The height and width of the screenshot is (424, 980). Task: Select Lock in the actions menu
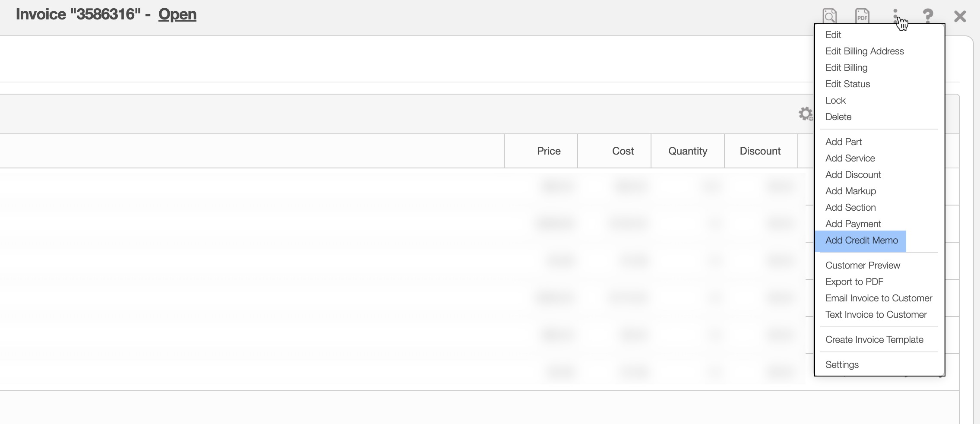click(x=835, y=101)
